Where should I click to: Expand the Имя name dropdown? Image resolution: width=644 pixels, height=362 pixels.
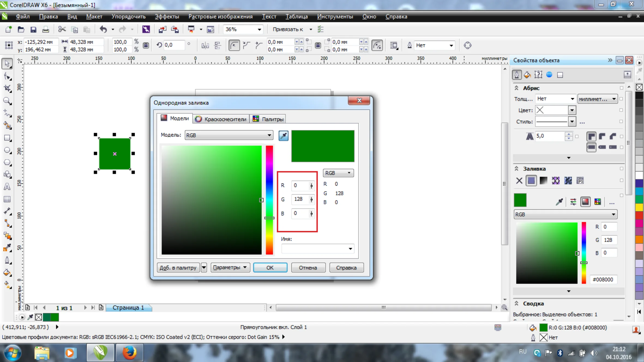pos(350,249)
